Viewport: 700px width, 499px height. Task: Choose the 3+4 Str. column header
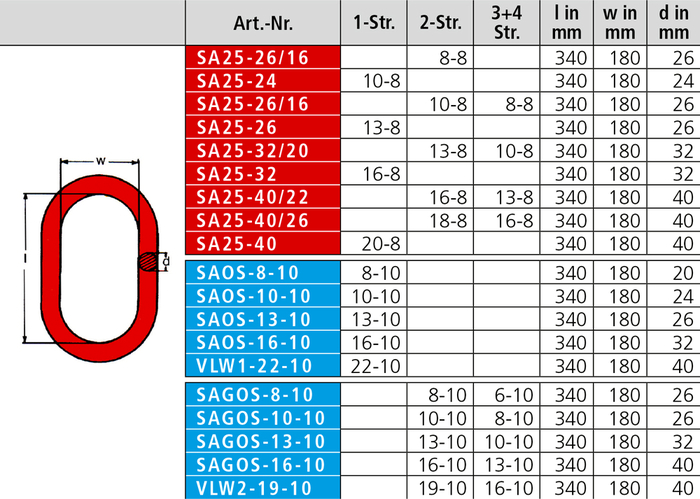(507, 23)
